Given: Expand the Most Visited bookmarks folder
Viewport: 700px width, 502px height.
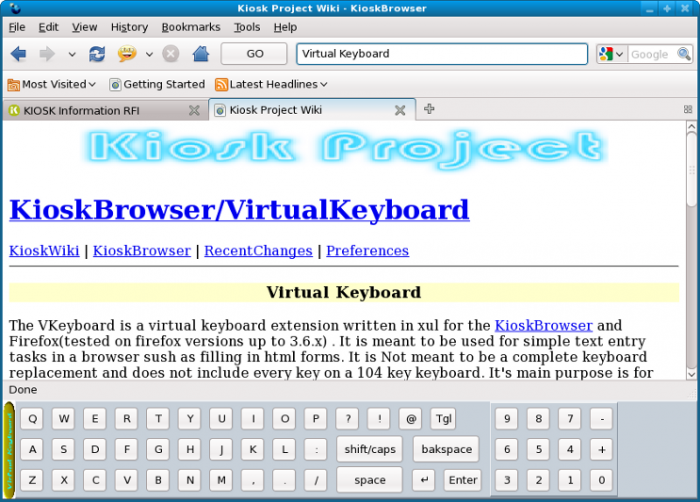Looking at the screenshot, I should [52, 84].
